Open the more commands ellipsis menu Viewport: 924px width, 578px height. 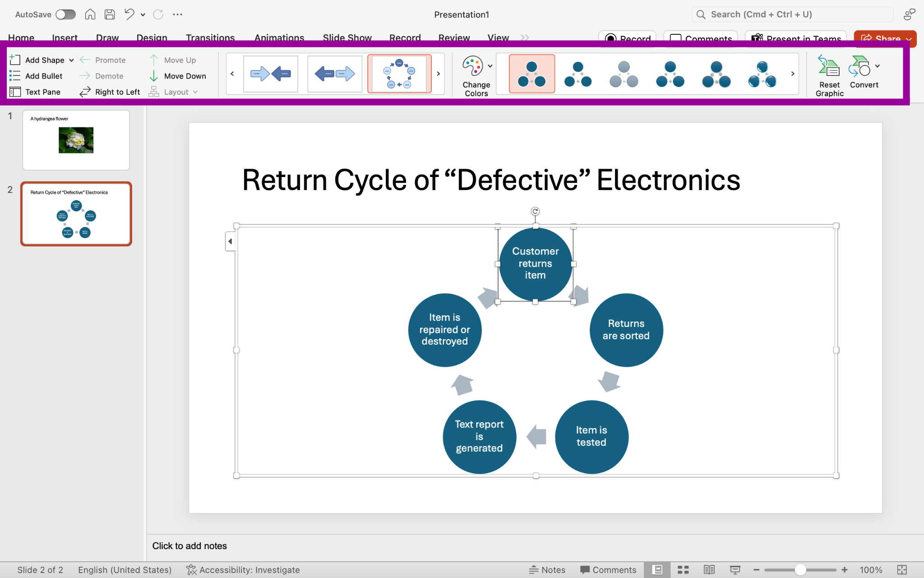click(177, 14)
